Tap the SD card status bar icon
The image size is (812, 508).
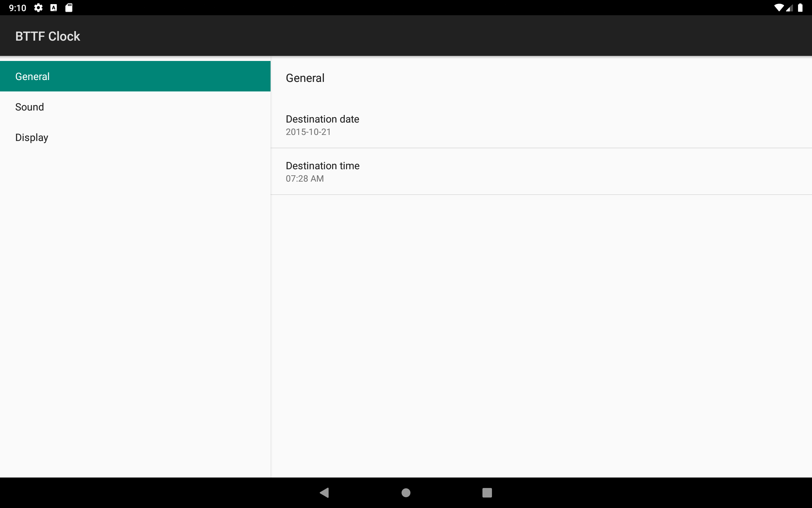69,8
